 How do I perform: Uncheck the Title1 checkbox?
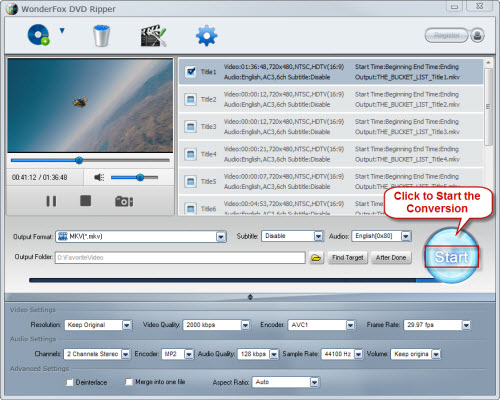(x=191, y=72)
